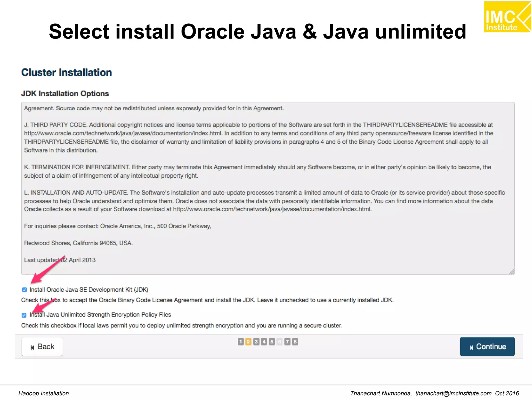Go to wizard step 1
The width and height of the screenshot is (532, 399).
(241, 342)
